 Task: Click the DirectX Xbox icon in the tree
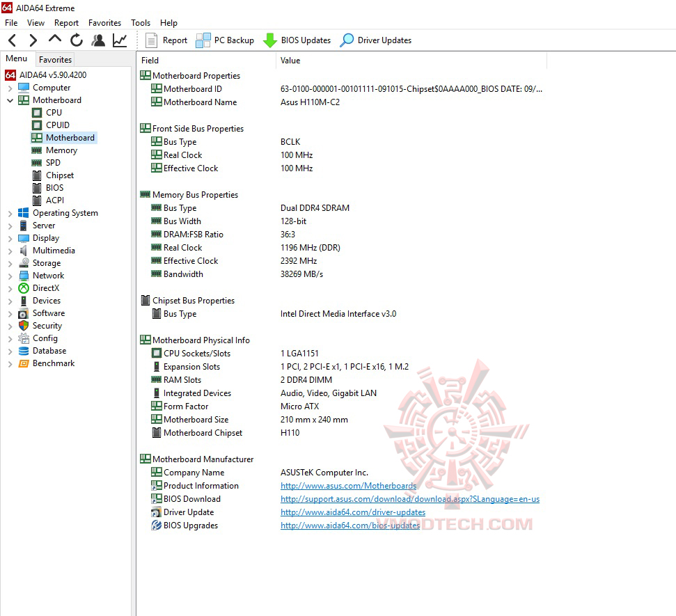pyautogui.click(x=23, y=288)
